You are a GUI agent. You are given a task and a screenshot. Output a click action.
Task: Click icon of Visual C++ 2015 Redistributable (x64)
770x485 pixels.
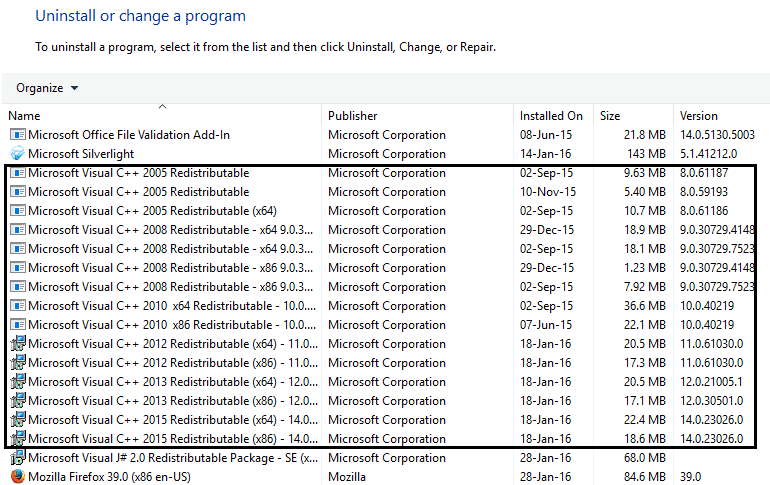[x=18, y=420]
